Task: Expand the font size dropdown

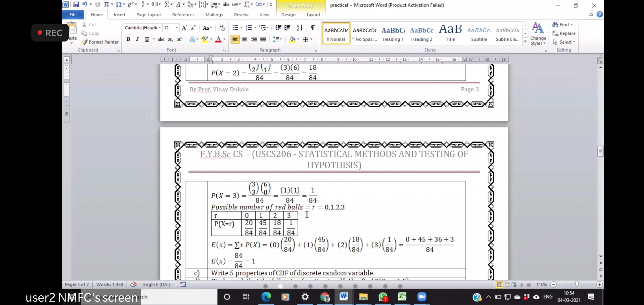Action: [x=177, y=28]
